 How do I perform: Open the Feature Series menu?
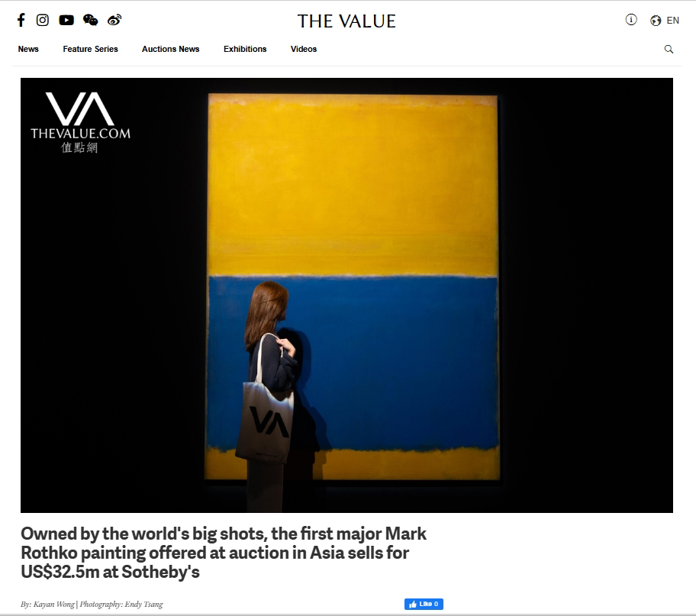pos(91,49)
